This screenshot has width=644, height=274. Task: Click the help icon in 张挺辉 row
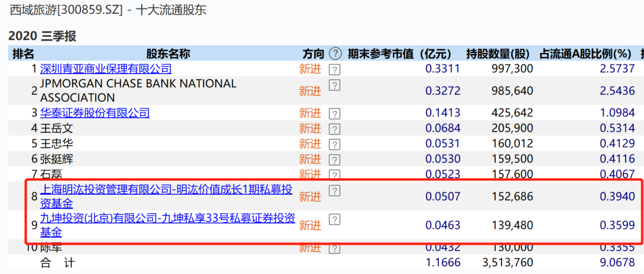(335, 160)
